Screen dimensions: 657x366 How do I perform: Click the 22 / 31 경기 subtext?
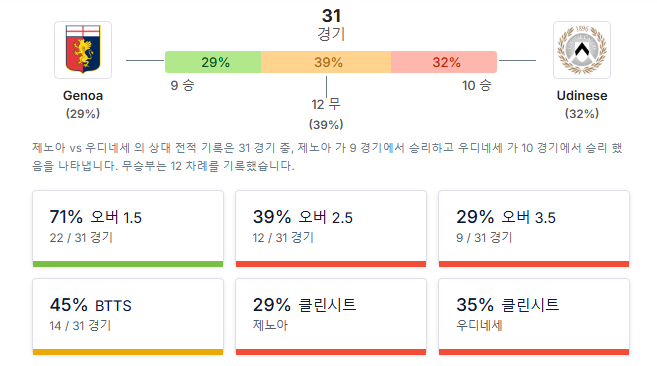coord(81,238)
